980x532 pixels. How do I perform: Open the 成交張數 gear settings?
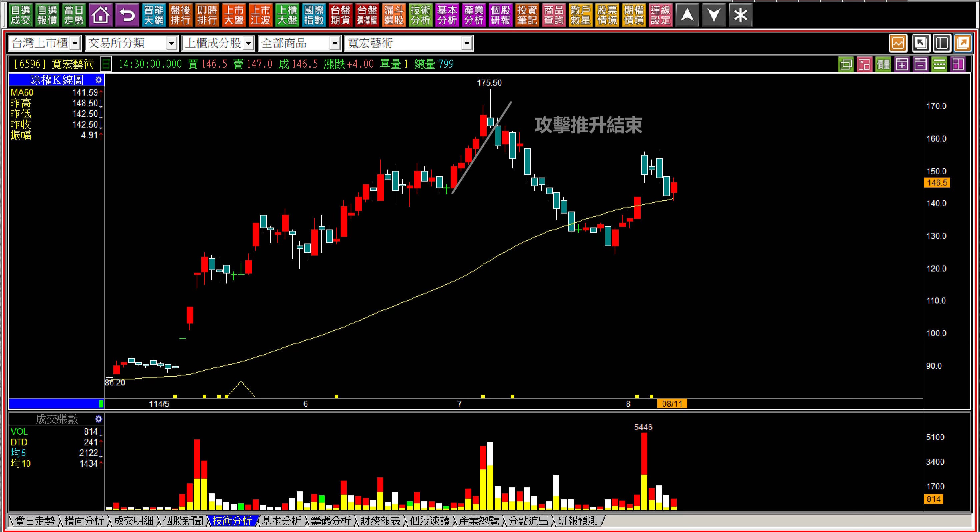[99, 419]
